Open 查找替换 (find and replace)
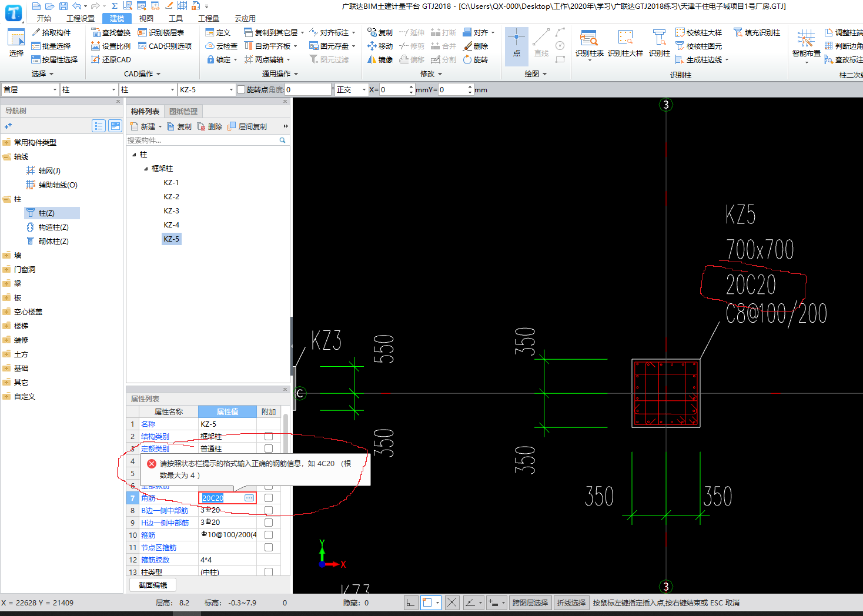The image size is (863, 616). 111,32
